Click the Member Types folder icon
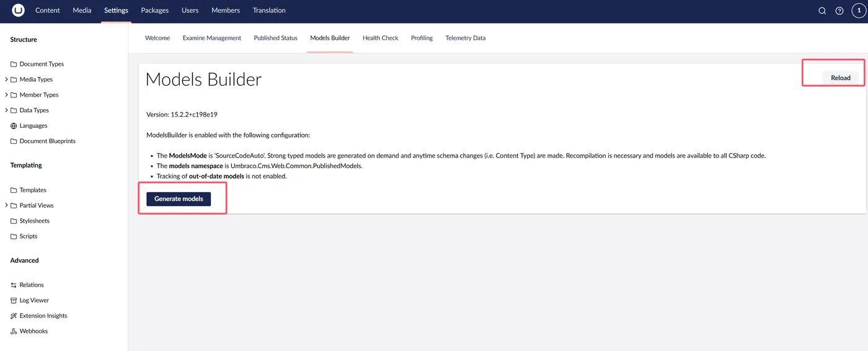Image resolution: width=868 pixels, height=351 pixels. coord(14,95)
